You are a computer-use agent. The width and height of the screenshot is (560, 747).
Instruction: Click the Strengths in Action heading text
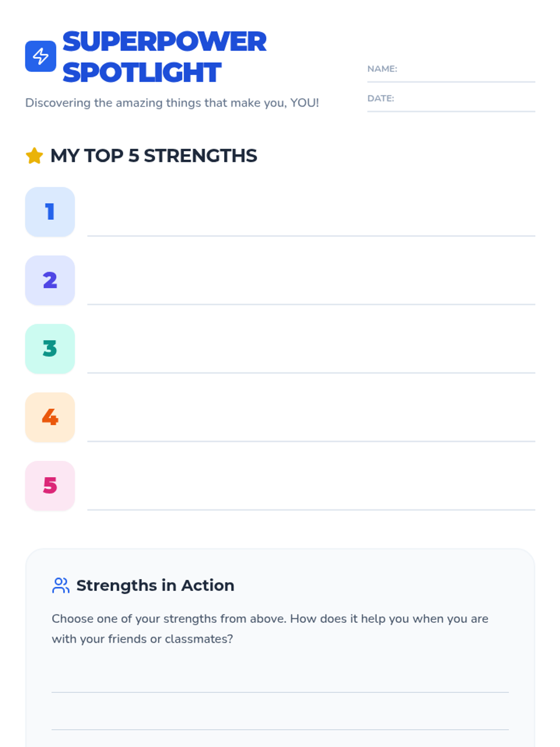tap(155, 585)
